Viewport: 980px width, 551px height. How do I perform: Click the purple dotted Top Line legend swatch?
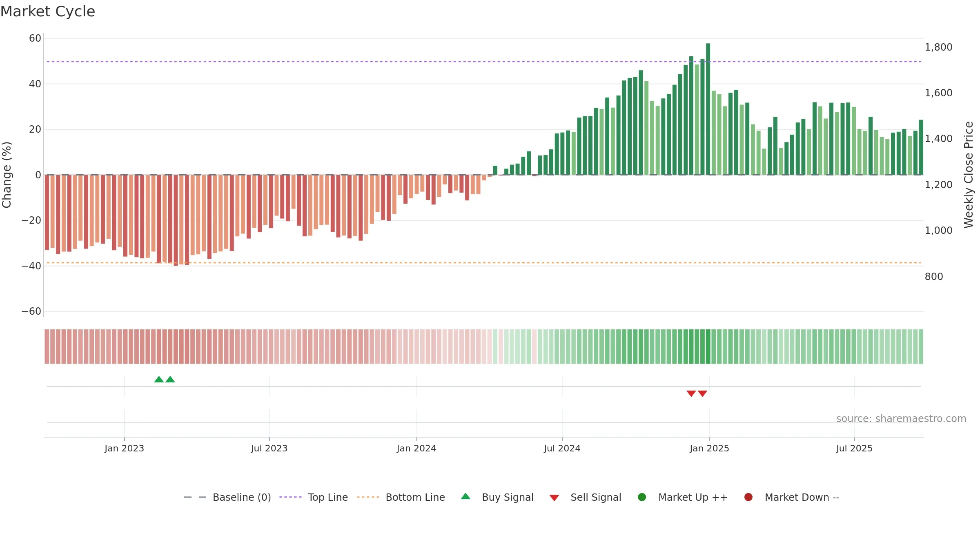coord(290,497)
